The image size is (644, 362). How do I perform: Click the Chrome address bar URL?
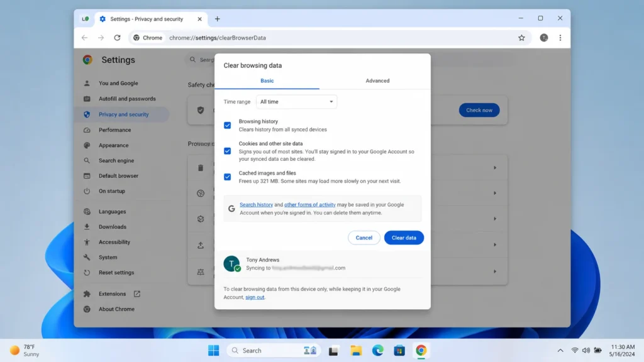tap(218, 38)
